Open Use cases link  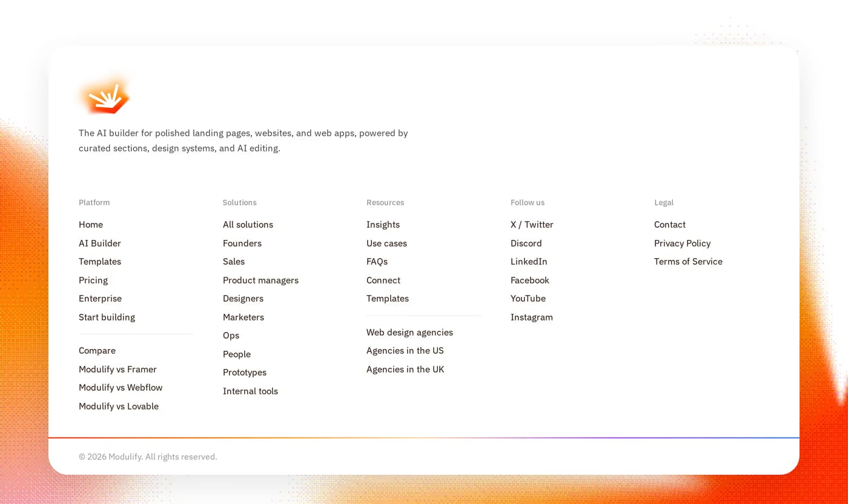tap(386, 243)
